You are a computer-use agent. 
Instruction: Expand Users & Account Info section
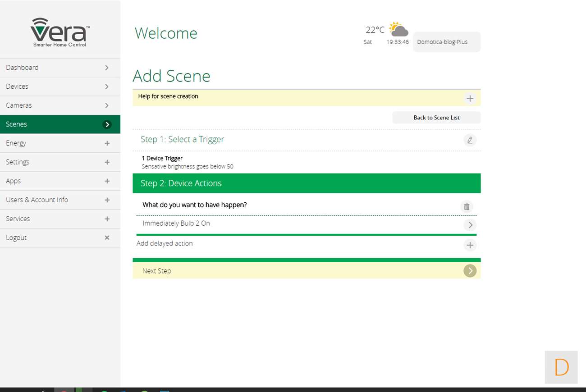tap(107, 200)
